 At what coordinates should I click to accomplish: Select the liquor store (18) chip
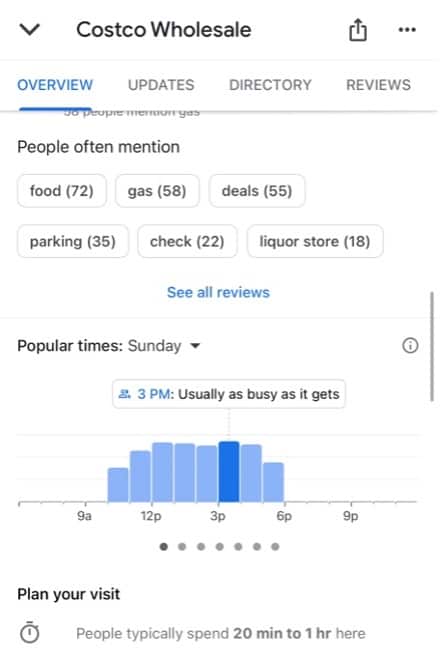(x=315, y=241)
